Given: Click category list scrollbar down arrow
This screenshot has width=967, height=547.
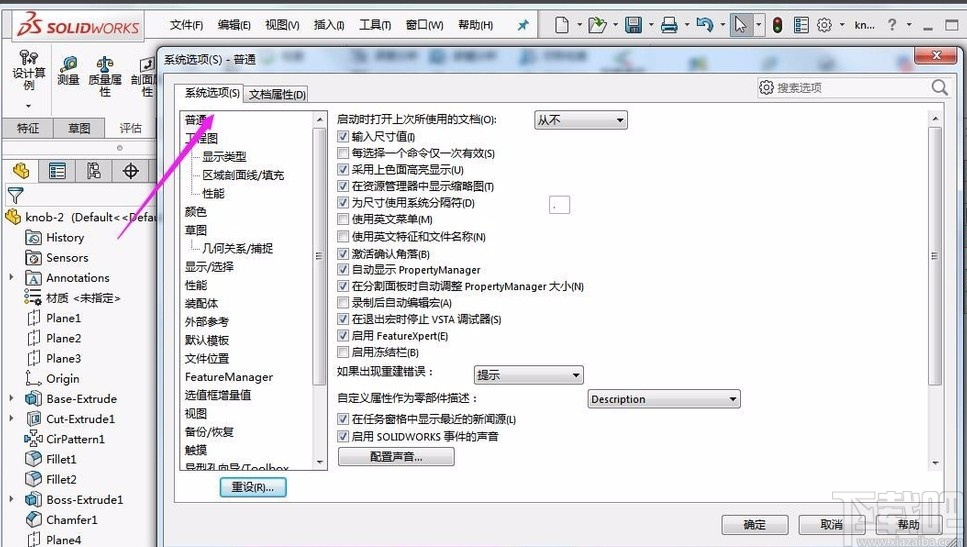Looking at the screenshot, I should tap(319, 462).
